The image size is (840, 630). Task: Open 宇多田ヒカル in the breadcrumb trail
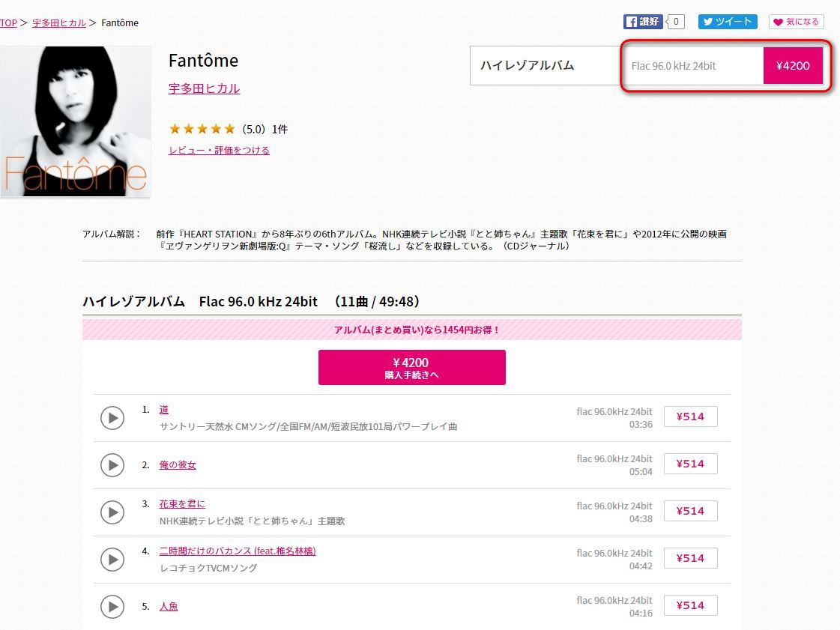pyautogui.click(x=58, y=22)
